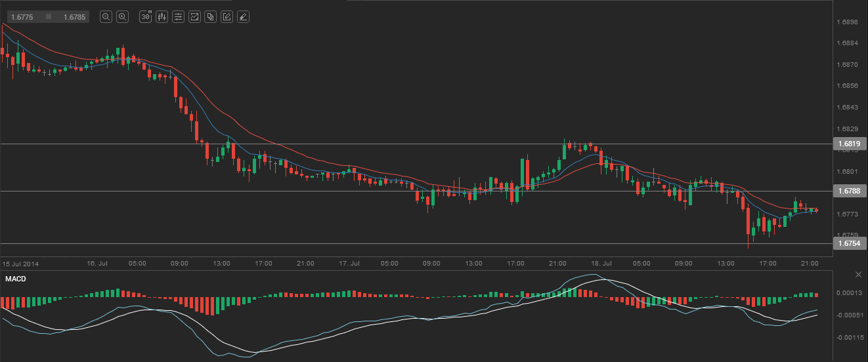Click the zoom out magnifier icon

click(106, 17)
